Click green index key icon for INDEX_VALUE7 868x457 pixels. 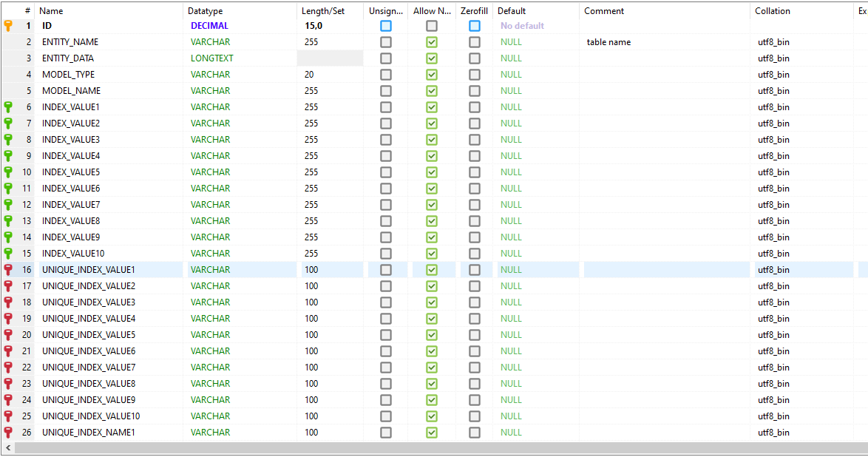coord(8,204)
